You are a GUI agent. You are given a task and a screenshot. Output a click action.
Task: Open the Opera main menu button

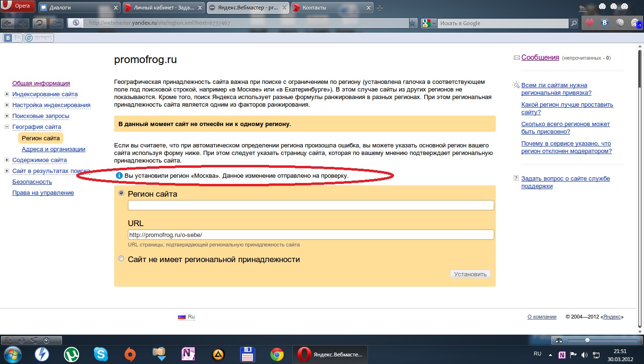tap(18, 6)
